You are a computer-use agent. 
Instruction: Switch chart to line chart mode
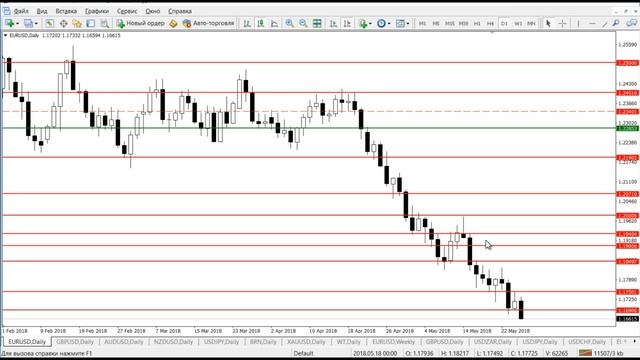pyautogui.click(x=274, y=23)
